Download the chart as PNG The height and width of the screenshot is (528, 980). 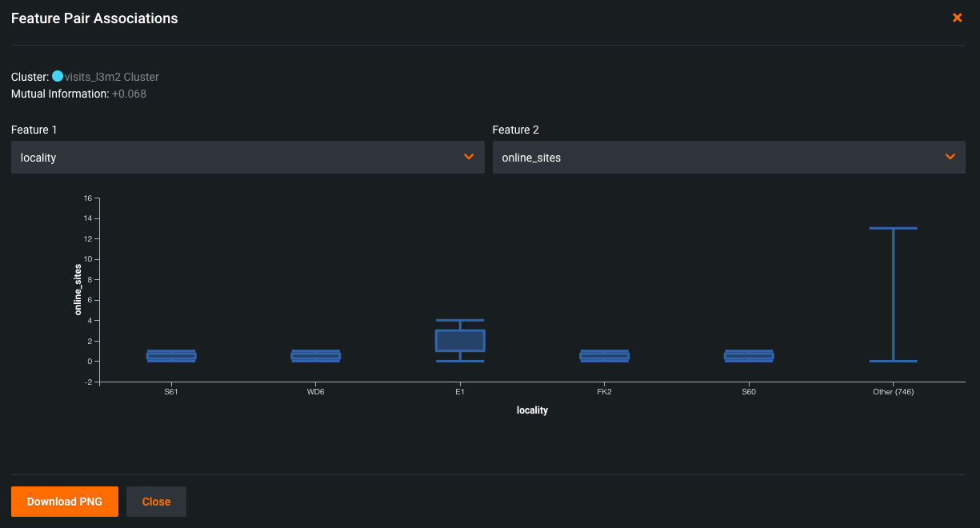tap(64, 502)
